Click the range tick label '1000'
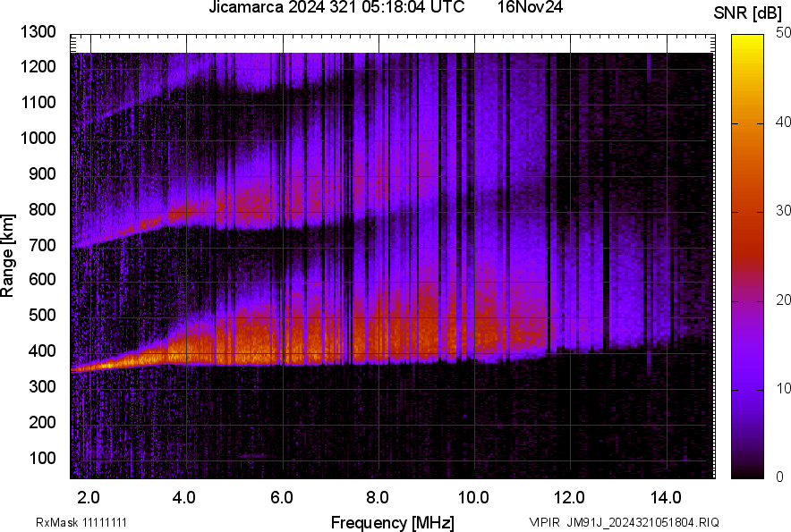The image size is (791, 532). pyautogui.click(x=38, y=138)
